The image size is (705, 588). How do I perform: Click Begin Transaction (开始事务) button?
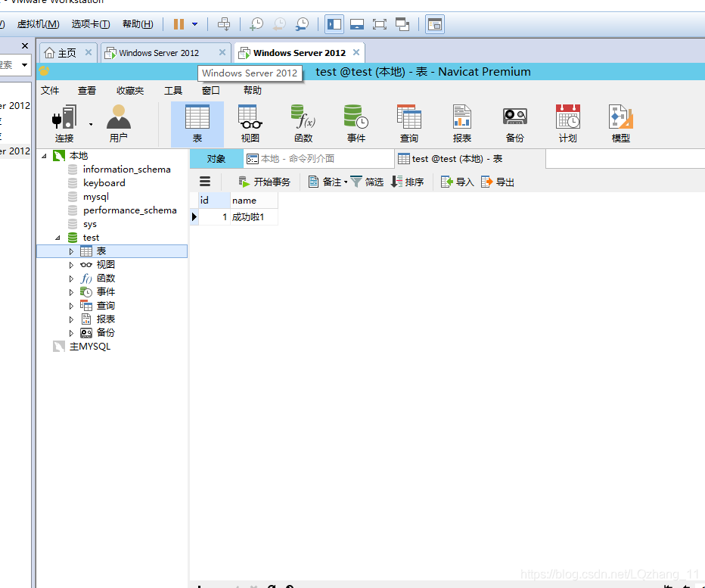point(265,182)
